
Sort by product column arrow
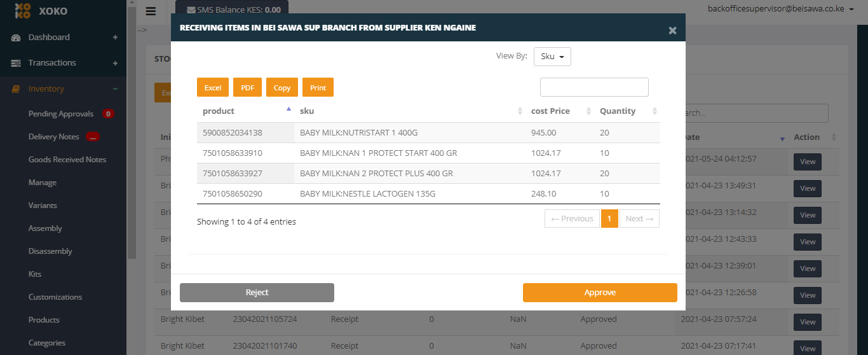click(x=288, y=109)
